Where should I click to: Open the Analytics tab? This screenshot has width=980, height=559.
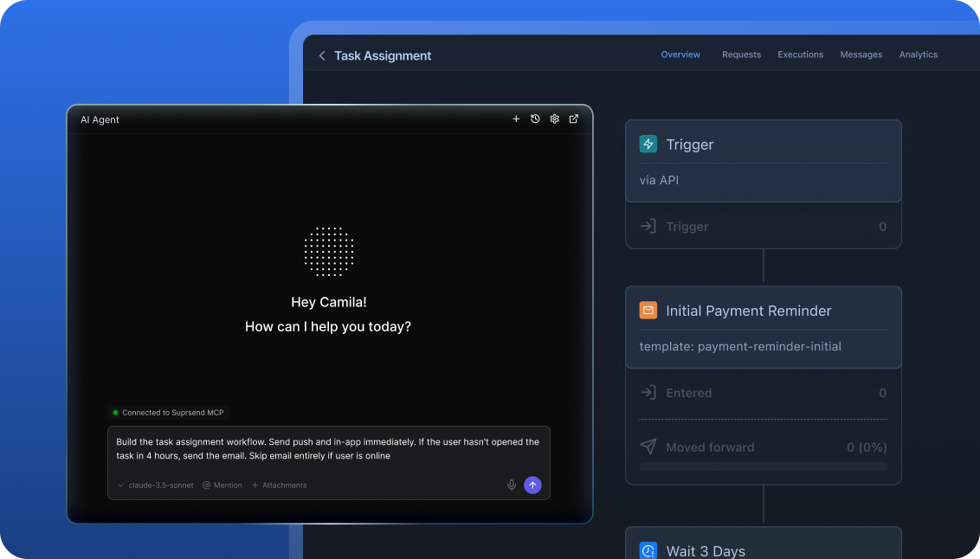click(919, 55)
